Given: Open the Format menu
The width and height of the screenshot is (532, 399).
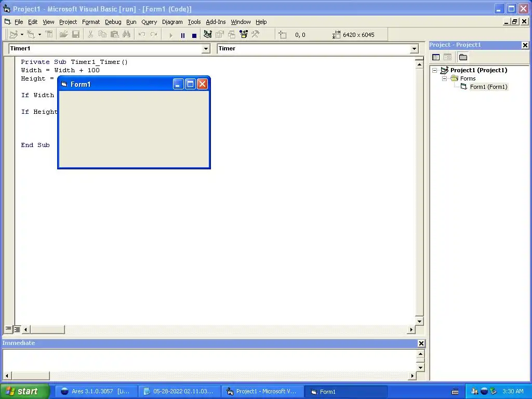Looking at the screenshot, I should point(91,22).
